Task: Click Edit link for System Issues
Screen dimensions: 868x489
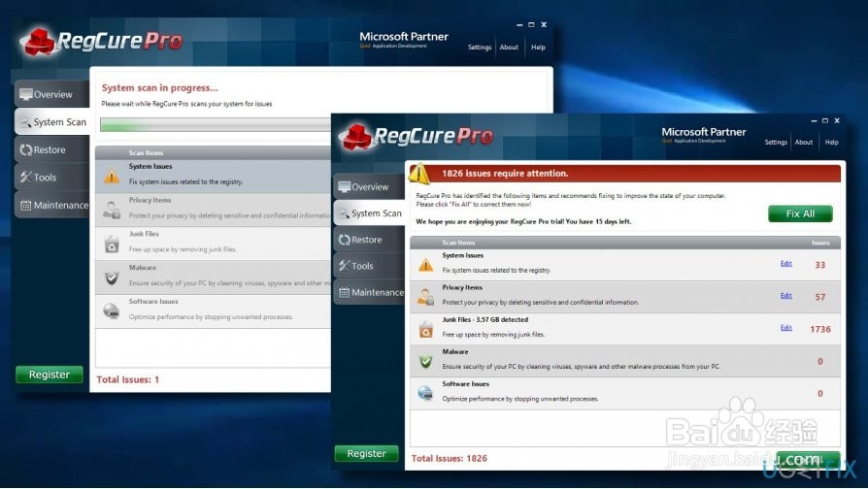Action: [x=786, y=263]
